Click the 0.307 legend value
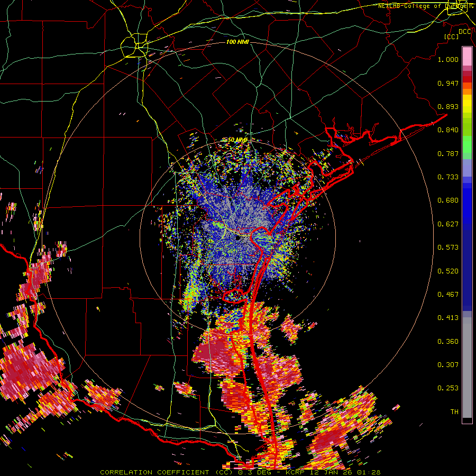The image size is (476, 476). 448,365
